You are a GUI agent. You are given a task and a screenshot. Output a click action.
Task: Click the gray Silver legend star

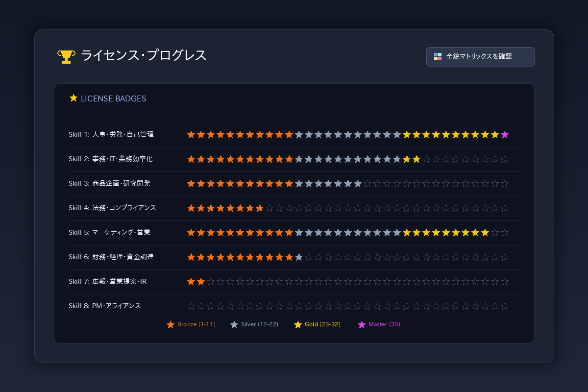click(234, 324)
